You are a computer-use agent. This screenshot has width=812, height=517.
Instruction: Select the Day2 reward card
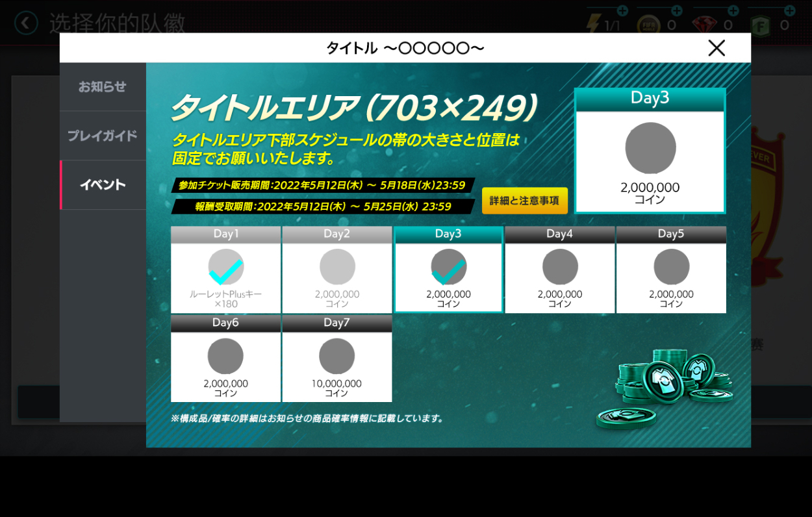[x=337, y=270]
